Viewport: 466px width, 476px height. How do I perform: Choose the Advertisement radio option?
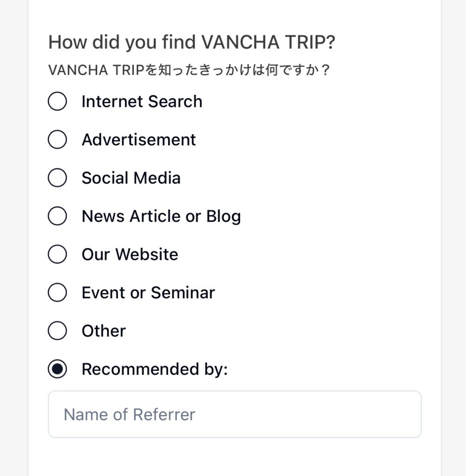coord(57,139)
